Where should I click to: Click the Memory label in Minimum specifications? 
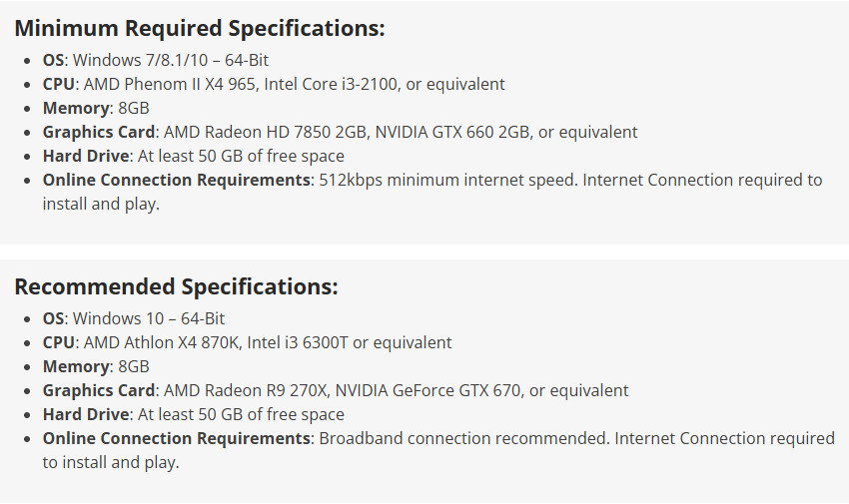click(75, 108)
